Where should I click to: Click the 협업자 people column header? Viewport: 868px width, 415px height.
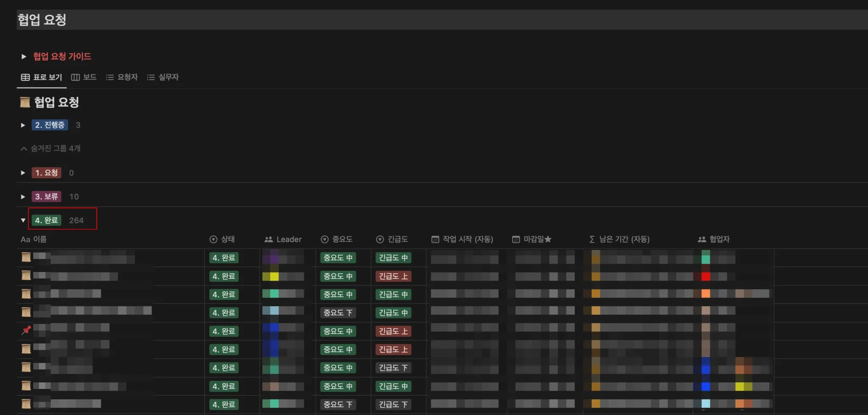(714, 240)
